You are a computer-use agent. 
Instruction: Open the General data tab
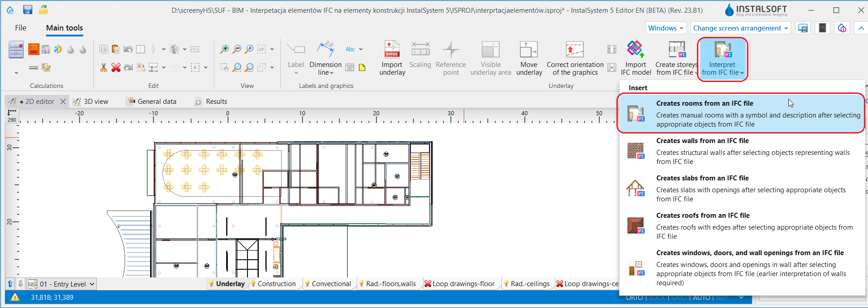(151, 101)
